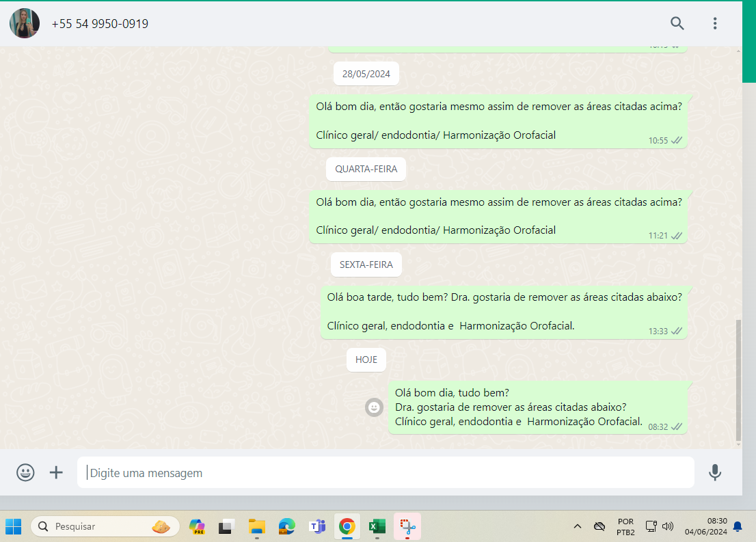
Task: Switch the POR PTB2 keyboard language
Action: coord(625,526)
